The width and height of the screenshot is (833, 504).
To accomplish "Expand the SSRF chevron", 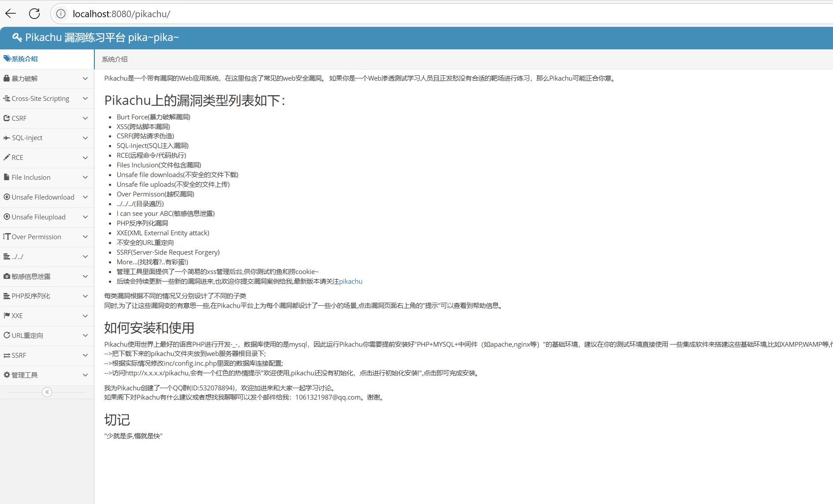I will [85, 355].
